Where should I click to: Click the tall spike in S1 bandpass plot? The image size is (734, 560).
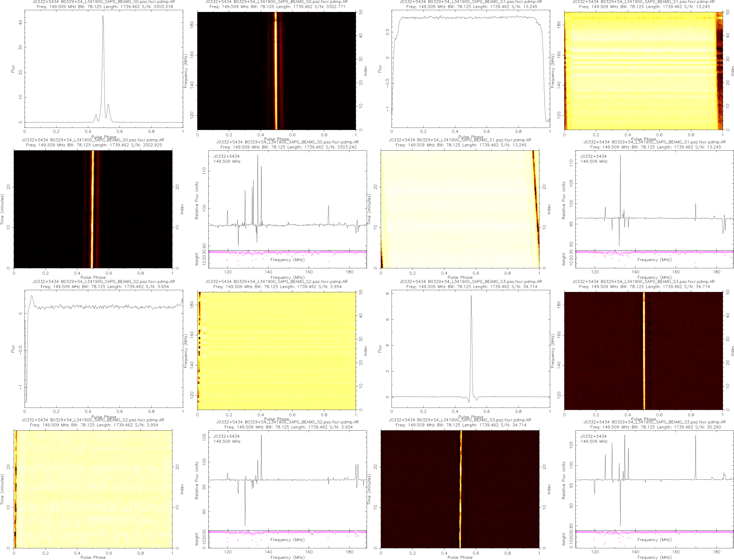[620, 167]
